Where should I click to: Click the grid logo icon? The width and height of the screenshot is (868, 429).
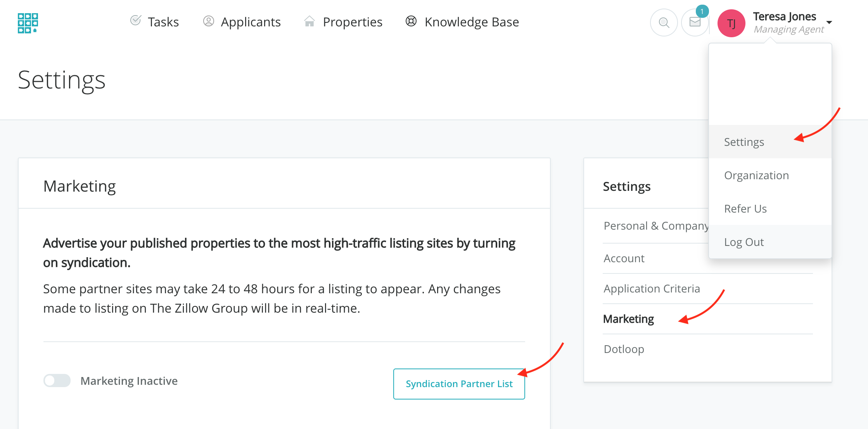(28, 23)
